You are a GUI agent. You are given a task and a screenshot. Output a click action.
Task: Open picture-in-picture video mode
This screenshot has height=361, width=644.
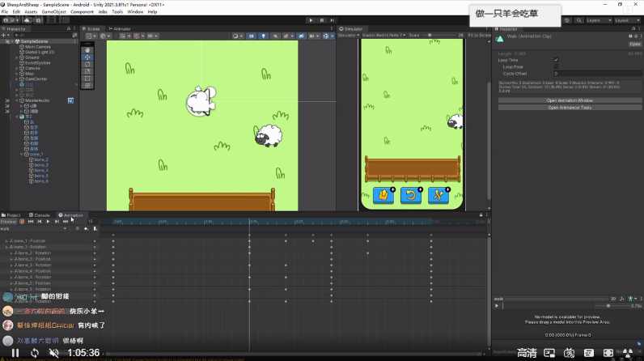[549, 353]
